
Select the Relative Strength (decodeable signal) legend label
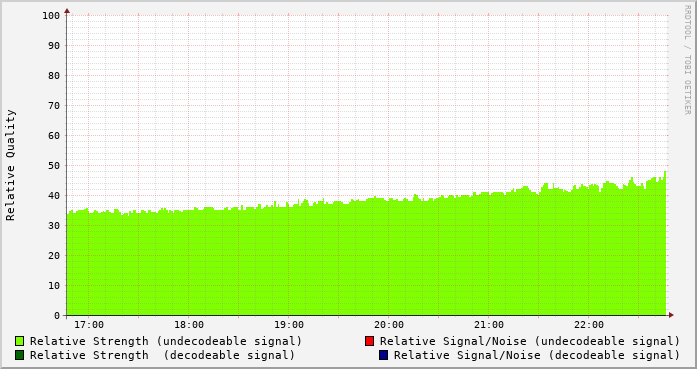click(162, 356)
